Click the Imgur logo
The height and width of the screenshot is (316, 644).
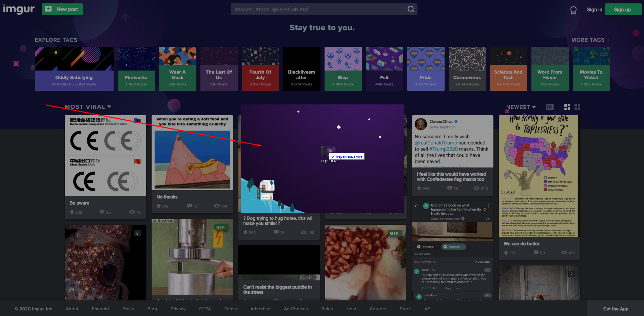[19, 9]
